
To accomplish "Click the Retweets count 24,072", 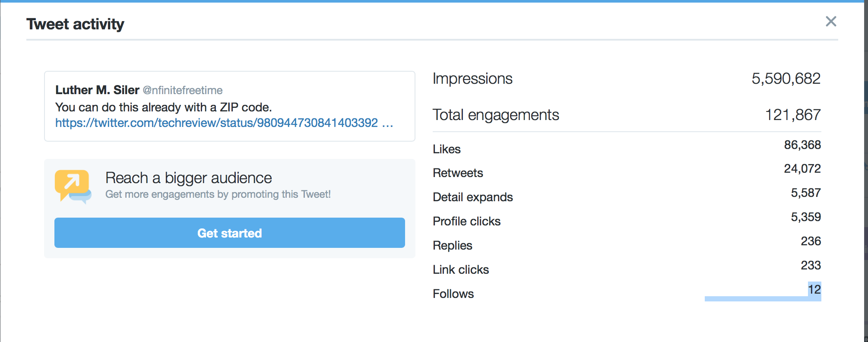I will click(802, 168).
